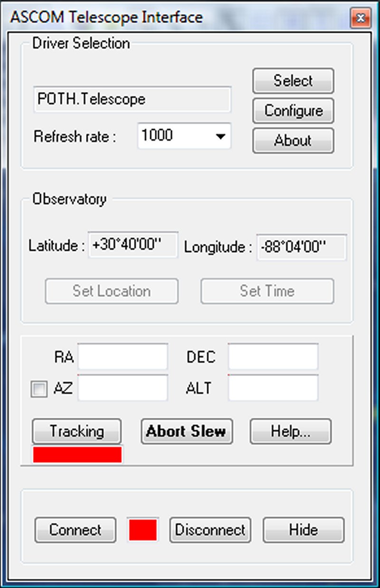380x588 pixels.
Task: Expand the Refresh rate dropdown arrow
Action: (220, 136)
